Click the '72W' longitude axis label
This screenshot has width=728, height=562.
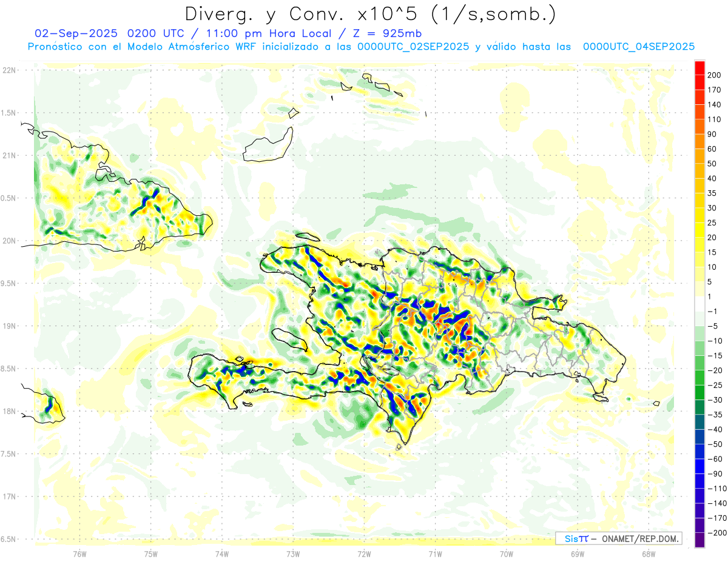coord(364,554)
